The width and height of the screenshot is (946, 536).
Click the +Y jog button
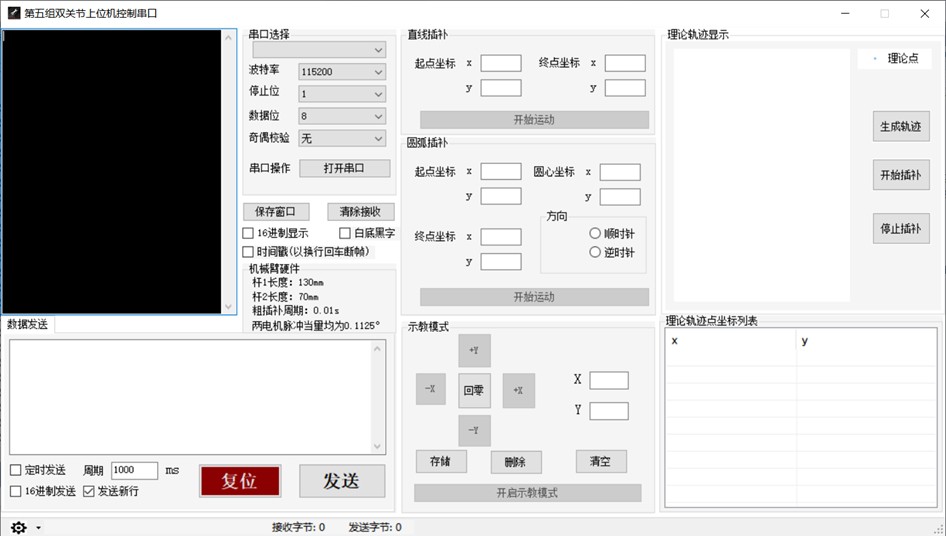(474, 351)
